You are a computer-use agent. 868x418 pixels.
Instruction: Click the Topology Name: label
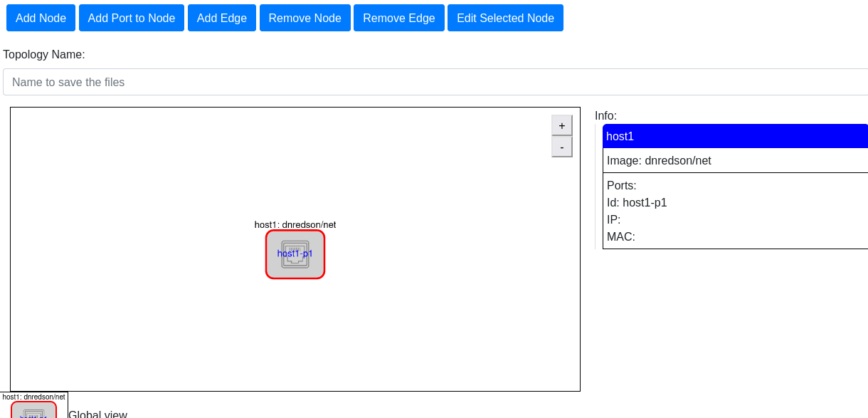tap(44, 54)
